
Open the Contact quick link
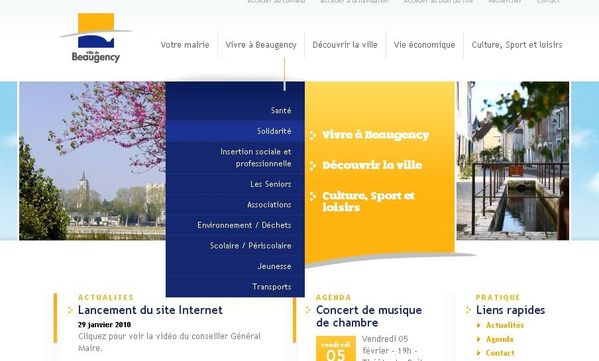[x=500, y=353]
